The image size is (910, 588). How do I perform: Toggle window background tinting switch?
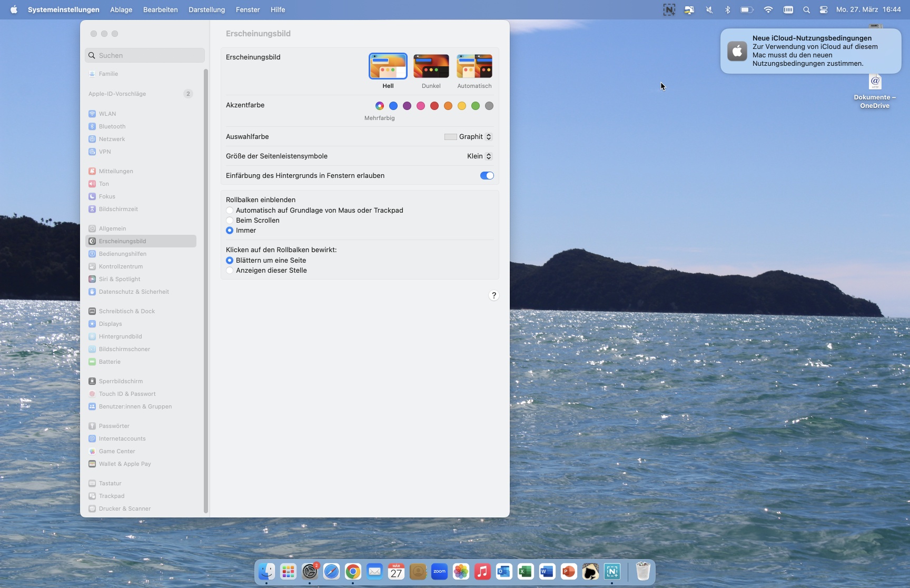487,176
